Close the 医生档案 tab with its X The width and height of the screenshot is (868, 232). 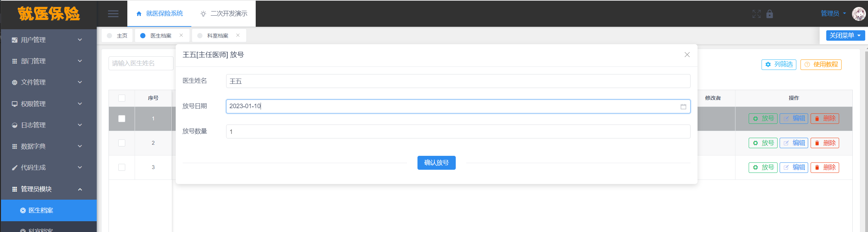tap(181, 35)
